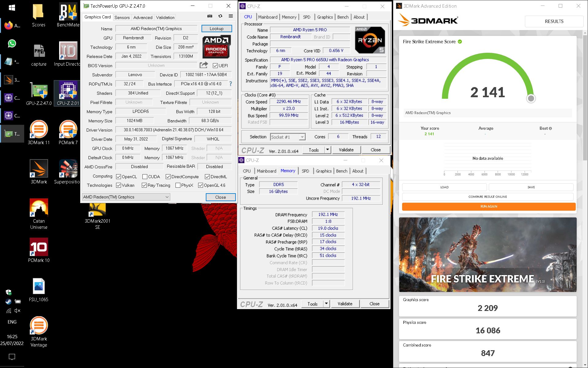This screenshot has width=588, height=368.
Task: Toggle the OpenGL 4.6 checkbox
Action: click(201, 185)
